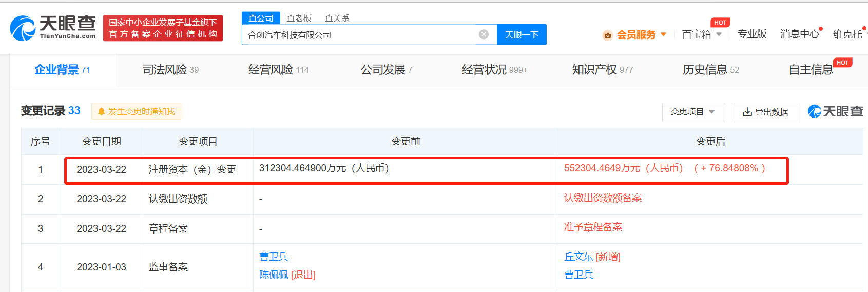Viewport: 868px width, 292px height.
Task: Click the bell icon in change notification button
Action: 101,111
